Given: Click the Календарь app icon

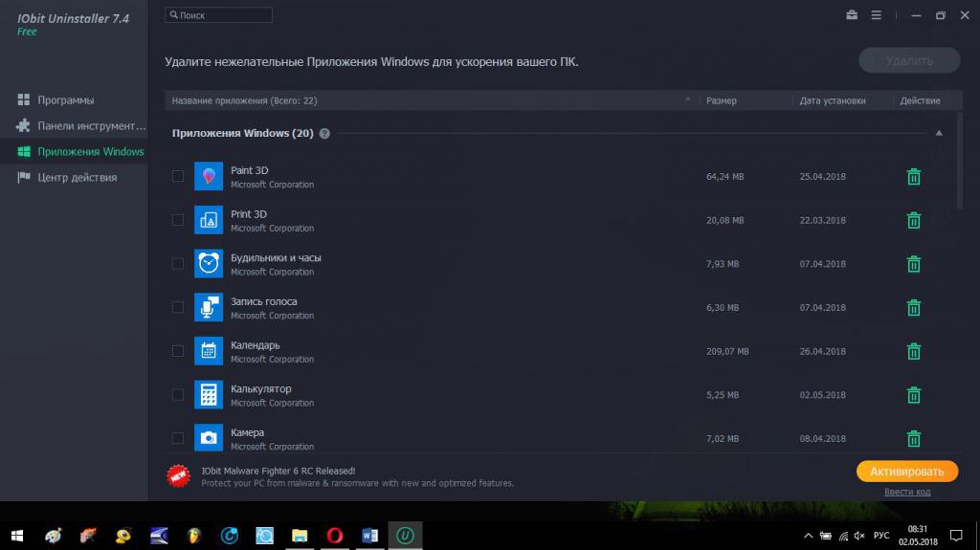Looking at the screenshot, I should point(208,351).
